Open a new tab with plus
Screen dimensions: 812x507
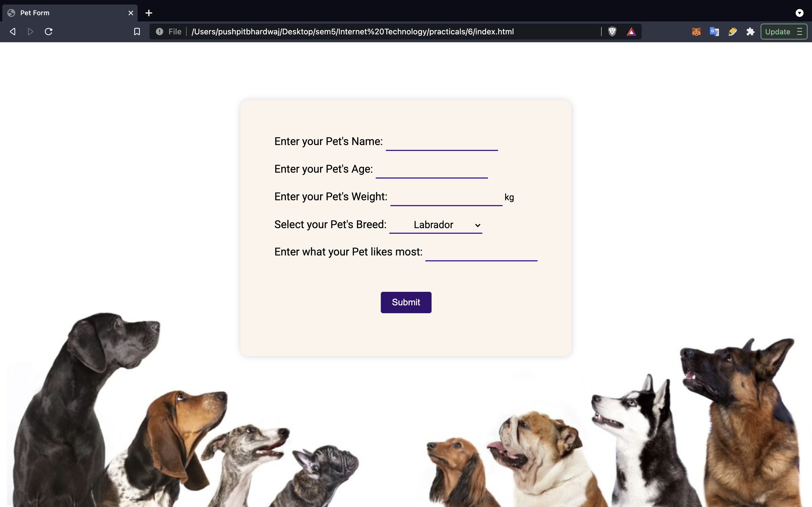pyautogui.click(x=149, y=13)
